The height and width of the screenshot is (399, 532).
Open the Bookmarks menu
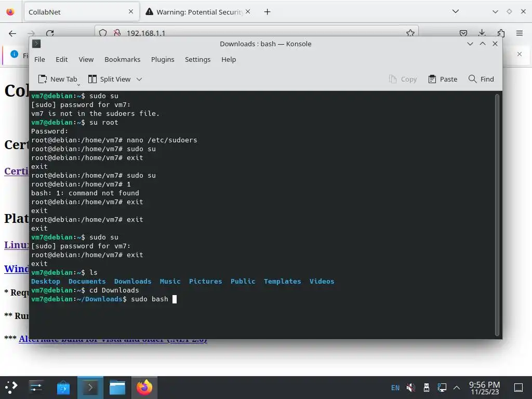pos(122,59)
